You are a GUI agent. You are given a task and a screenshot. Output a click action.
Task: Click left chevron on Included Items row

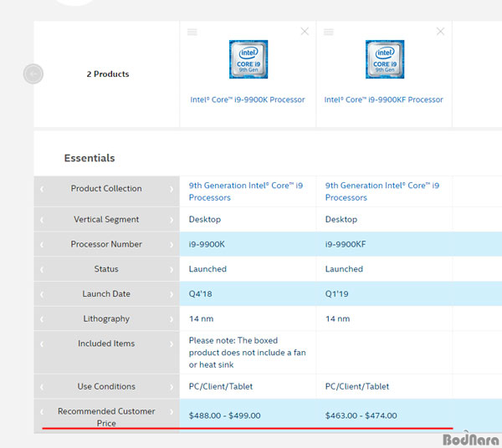click(x=42, y=344)
